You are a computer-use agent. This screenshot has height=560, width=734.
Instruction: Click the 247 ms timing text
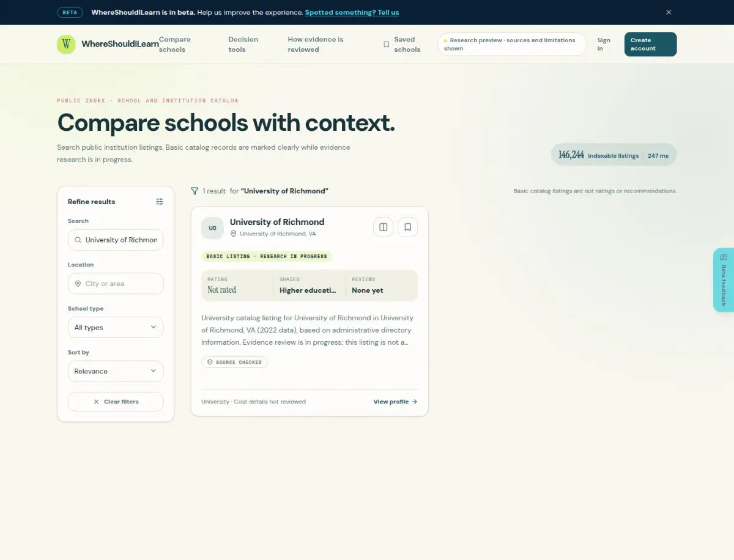coord(658,155)
